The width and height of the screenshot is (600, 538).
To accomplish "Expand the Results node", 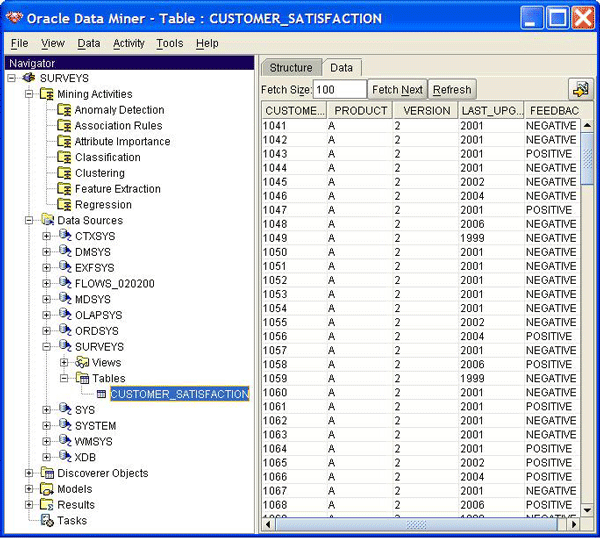I will tap(29, 505).
